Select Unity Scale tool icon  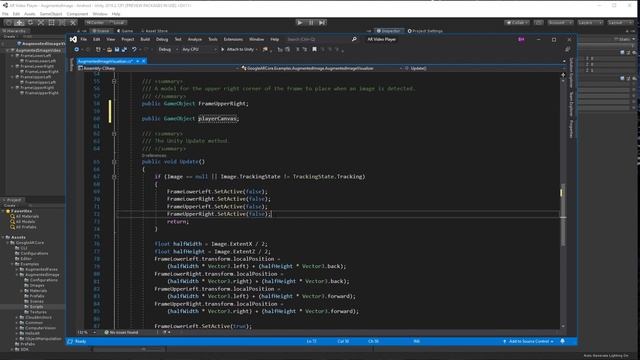tap(41, 23)
